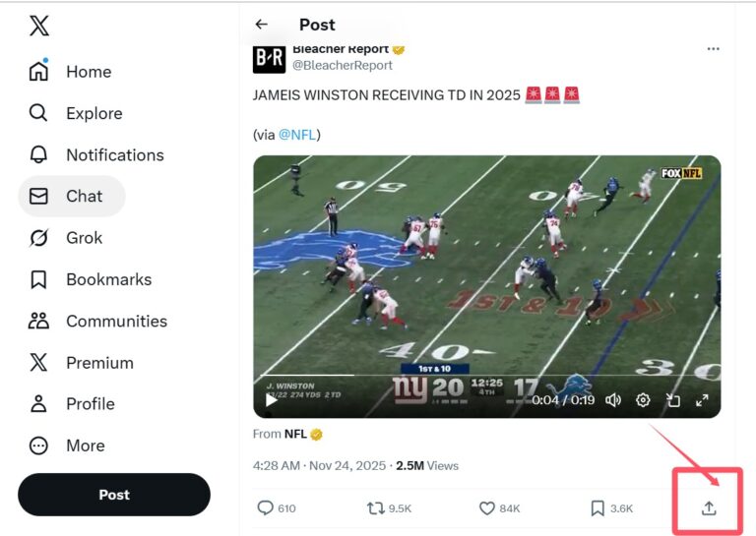Like the post with the heart icon
This screenshot has width=756, height=536.
click(x=486, y=508)
